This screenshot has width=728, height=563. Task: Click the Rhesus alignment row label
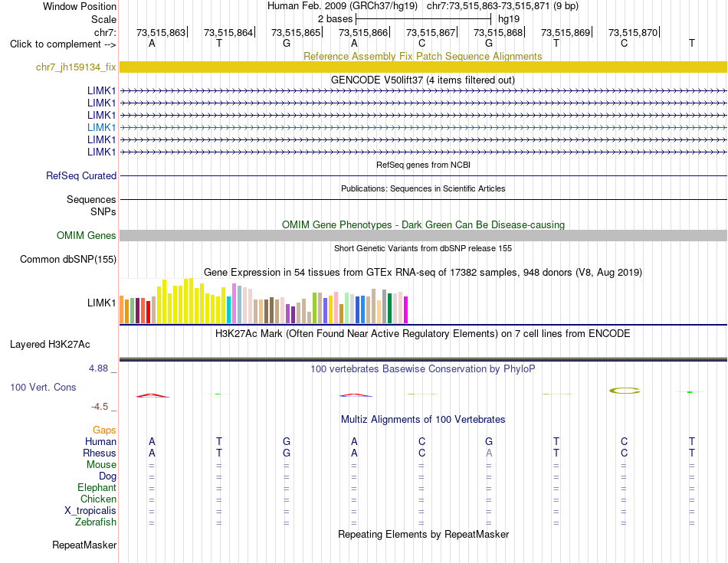tap(100, 453)
